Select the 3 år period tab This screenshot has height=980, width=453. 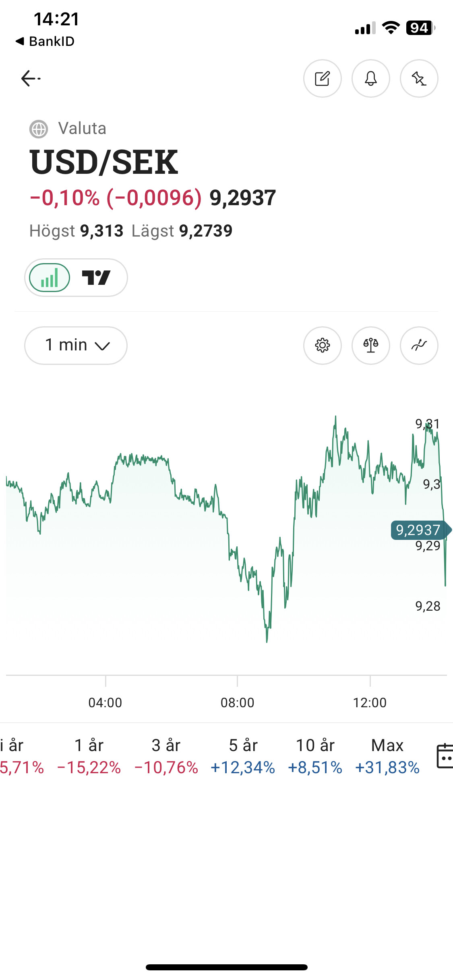[x=166, y=756]
